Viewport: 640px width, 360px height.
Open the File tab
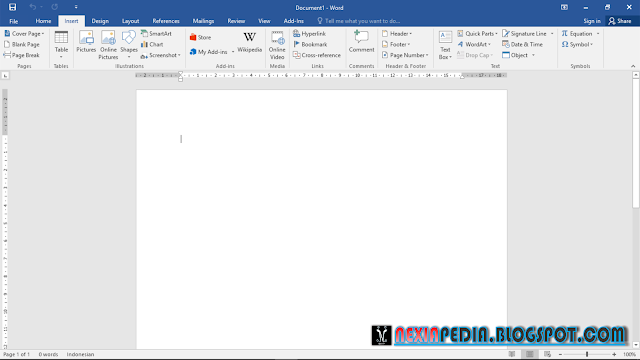pos(13,21)
